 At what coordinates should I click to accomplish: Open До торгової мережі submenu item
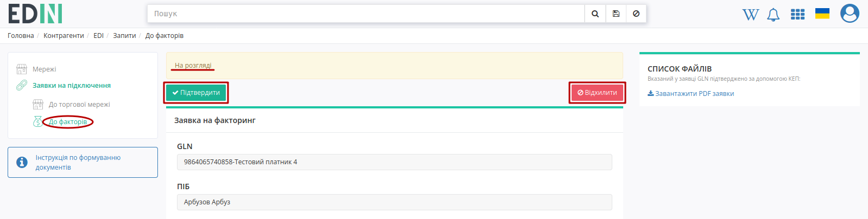[x=79, y=105]
